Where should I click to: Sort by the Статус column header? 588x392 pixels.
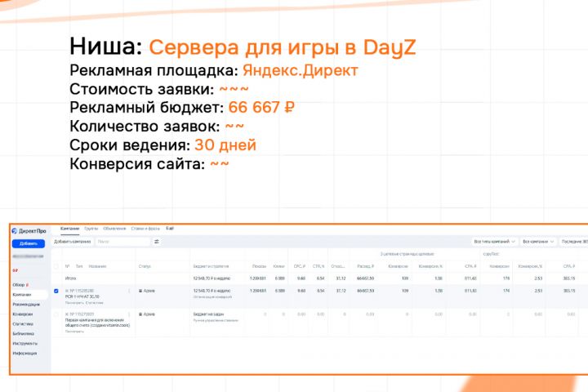[145, 266]
